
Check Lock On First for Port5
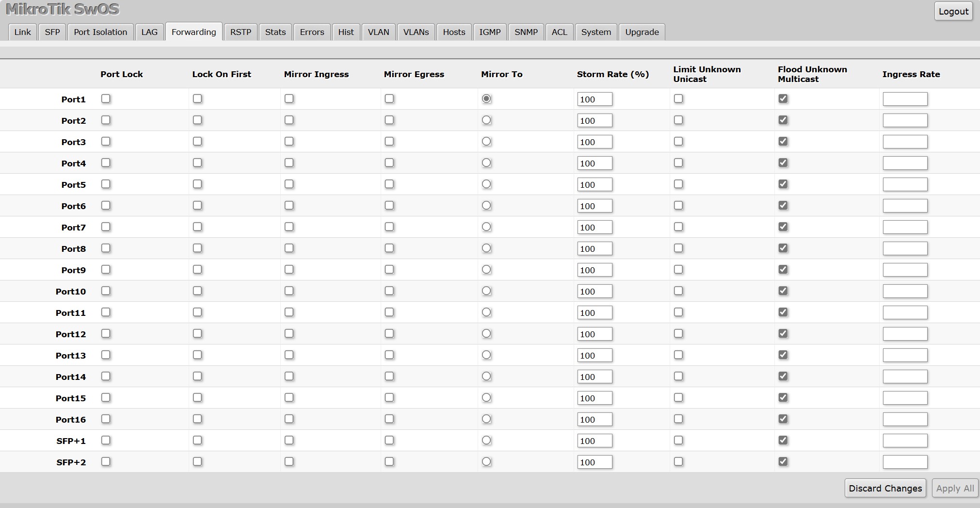tap(197, 184)
